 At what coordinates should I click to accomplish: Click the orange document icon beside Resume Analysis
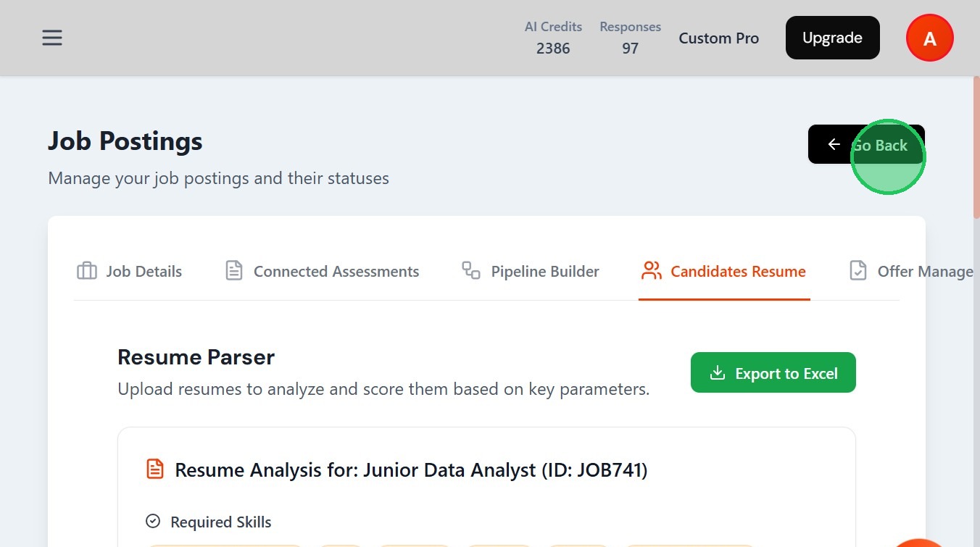point(154,469)
